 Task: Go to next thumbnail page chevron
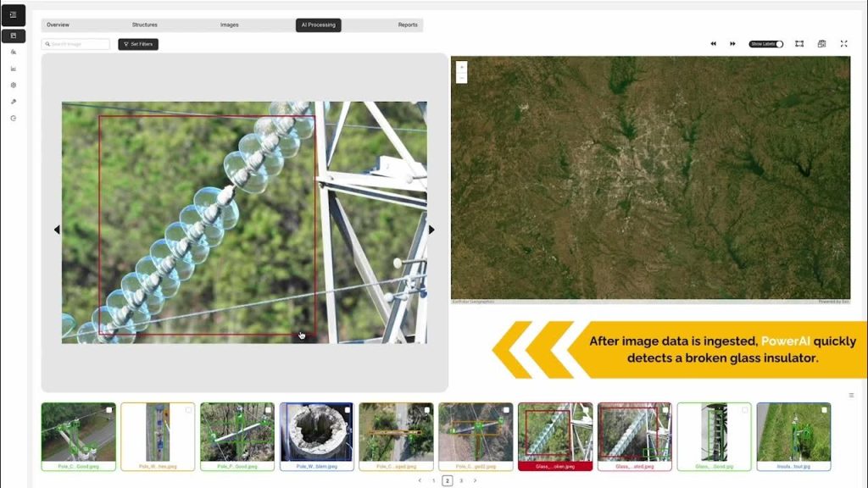click(x=475, y=480)
